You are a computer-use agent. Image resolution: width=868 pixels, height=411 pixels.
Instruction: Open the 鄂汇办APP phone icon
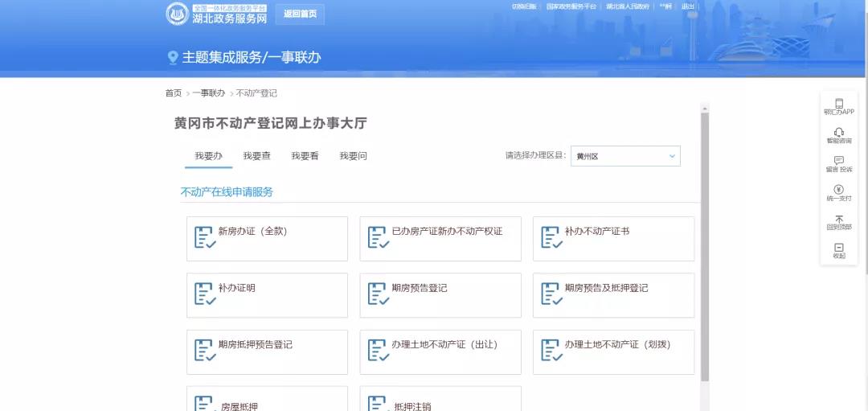[x=838, y=104]
